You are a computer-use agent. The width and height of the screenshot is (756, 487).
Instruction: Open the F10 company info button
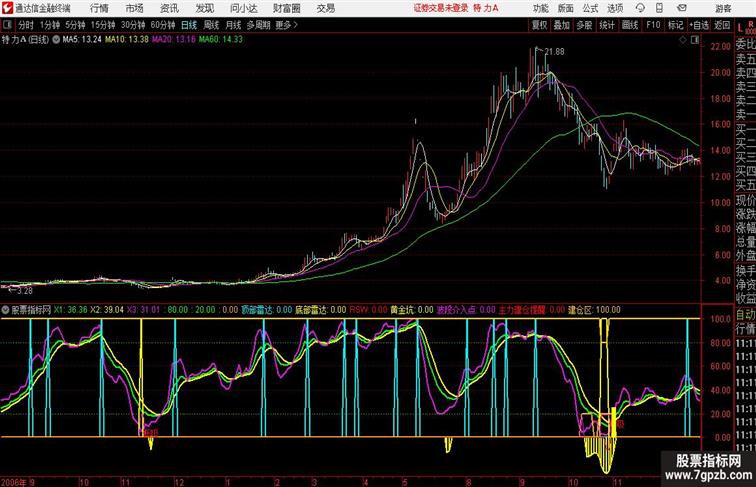click(653, 25)
